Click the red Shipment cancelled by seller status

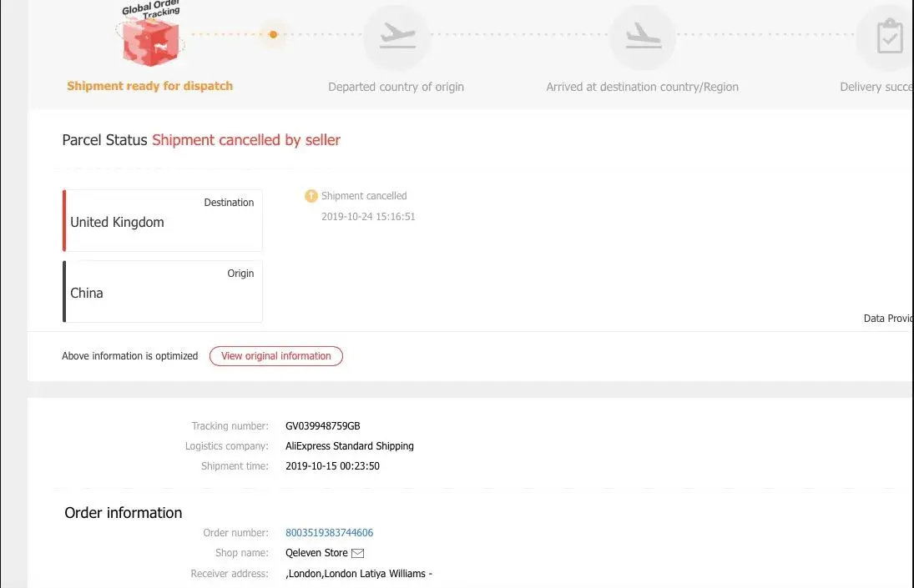click(x=245, y=140)
